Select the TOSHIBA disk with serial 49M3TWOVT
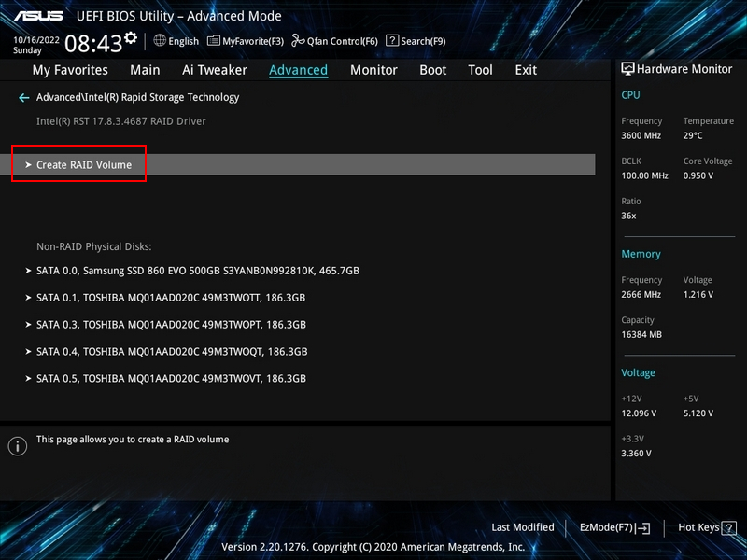This screenshot has height=560, width=747. (171, 379)
